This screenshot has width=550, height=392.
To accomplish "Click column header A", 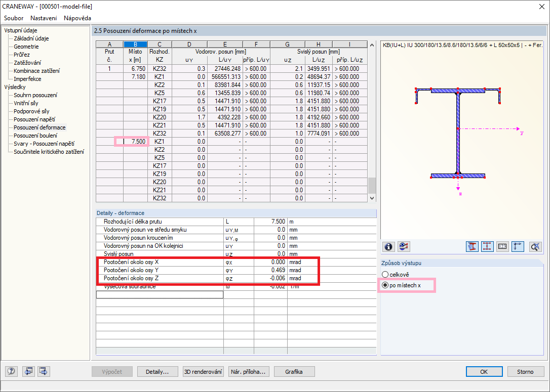I will pos(110,44).
